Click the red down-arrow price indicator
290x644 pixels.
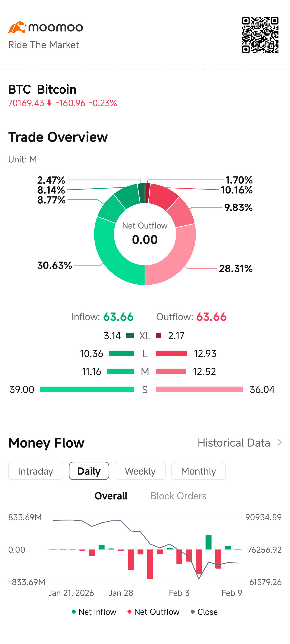tap(49, 103)
